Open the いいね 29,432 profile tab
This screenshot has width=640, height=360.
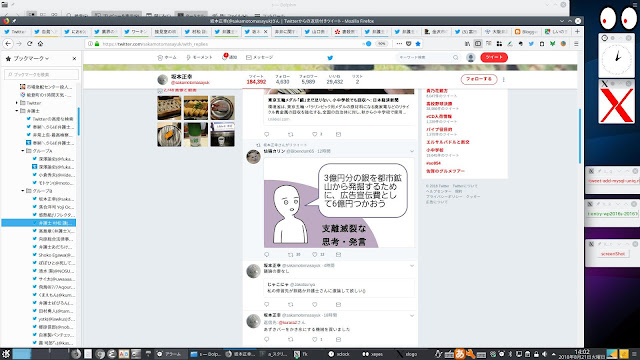335,80
